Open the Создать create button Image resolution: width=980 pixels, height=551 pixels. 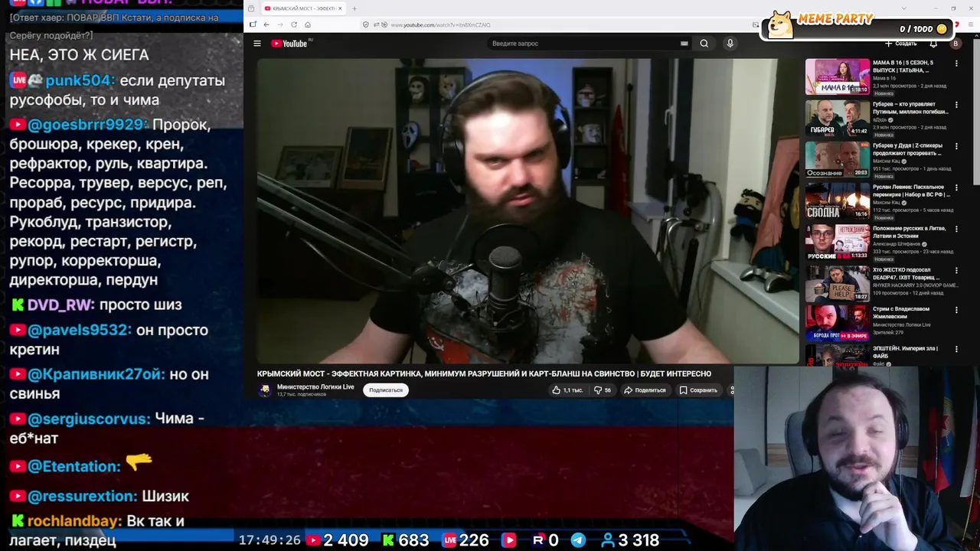900,44
